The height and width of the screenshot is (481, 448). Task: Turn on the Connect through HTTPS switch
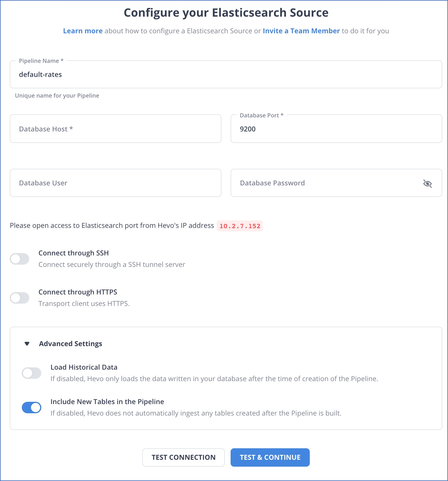click(20, 298)
